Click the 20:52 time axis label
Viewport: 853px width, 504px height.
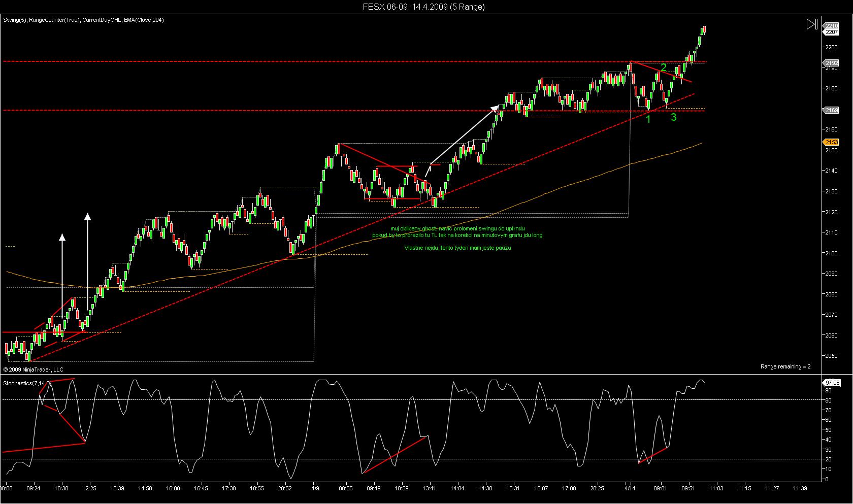pos(285,488)
